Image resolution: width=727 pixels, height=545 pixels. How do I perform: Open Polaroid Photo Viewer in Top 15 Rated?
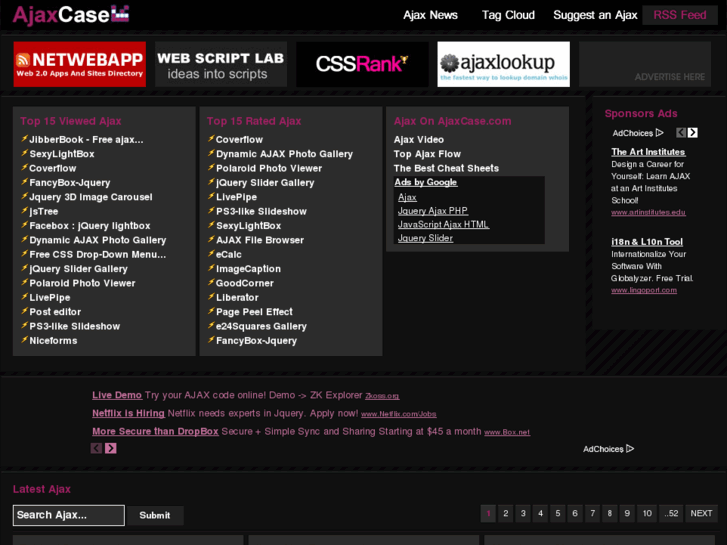click(x=269, y=168)
